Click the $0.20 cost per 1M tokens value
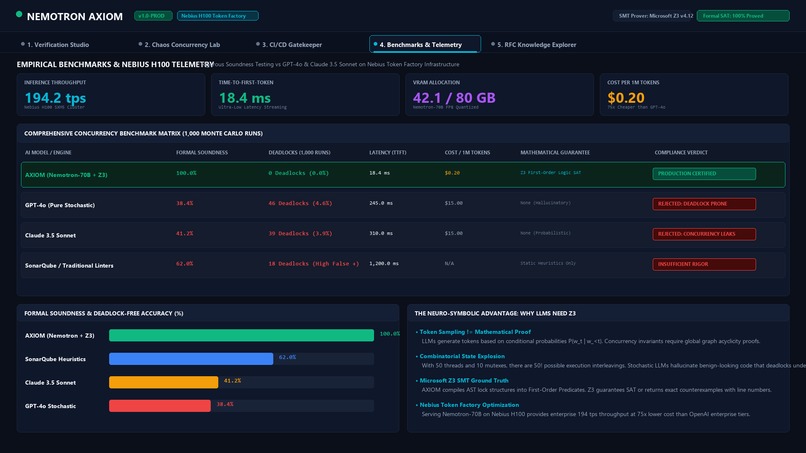The height and width of the screenshot is (453, 806). (x=626, y=98)
